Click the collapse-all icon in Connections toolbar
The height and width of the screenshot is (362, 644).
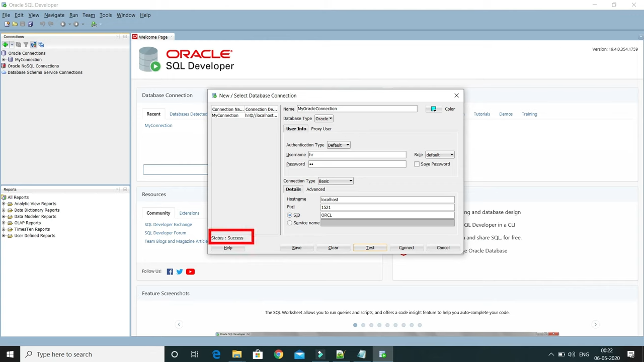[x=41, y=45]
